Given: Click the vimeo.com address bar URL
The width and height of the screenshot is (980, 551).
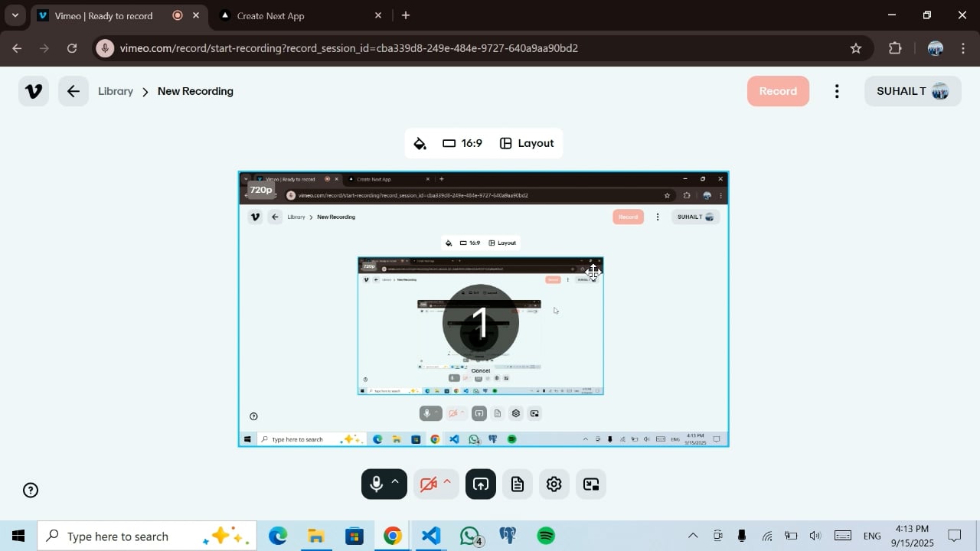Looking at the screenshot, I should 349,48.
